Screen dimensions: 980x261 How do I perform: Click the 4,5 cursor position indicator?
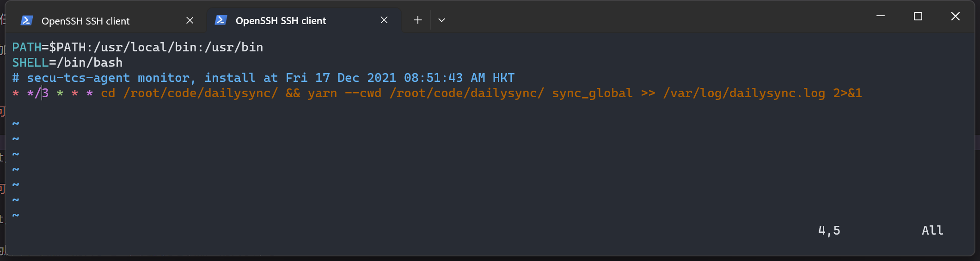pos(829,230)
